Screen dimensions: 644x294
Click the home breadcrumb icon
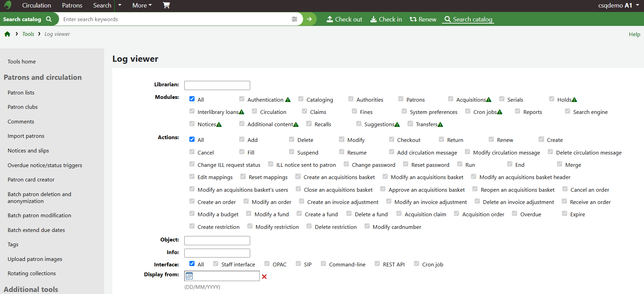click(7, 34)
